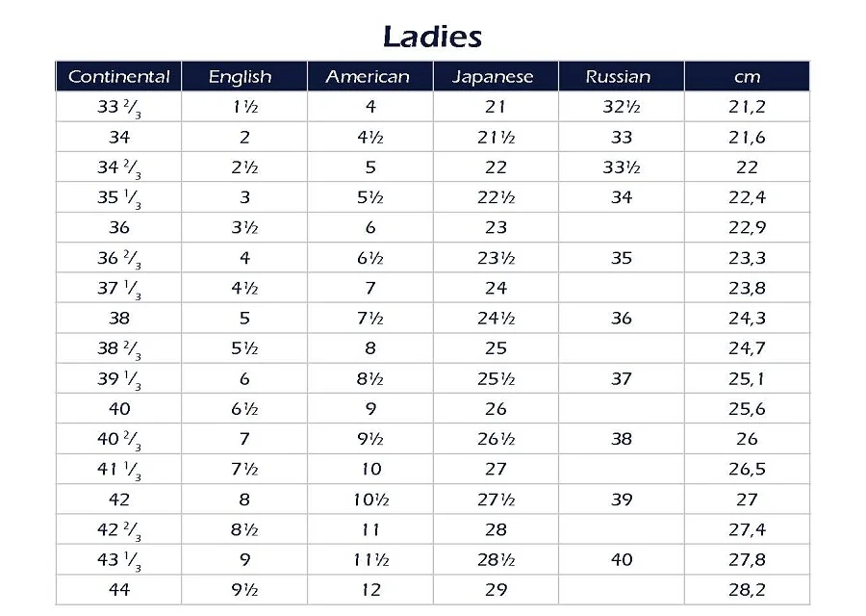Select American size 10½ cell
The image size is (866, 616).
(370, 500)
